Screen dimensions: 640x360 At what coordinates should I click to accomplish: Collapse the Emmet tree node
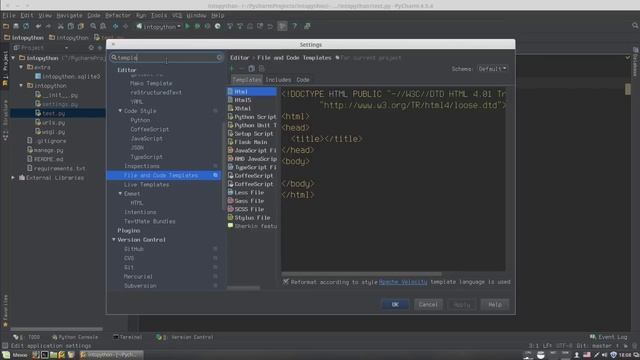120,193
